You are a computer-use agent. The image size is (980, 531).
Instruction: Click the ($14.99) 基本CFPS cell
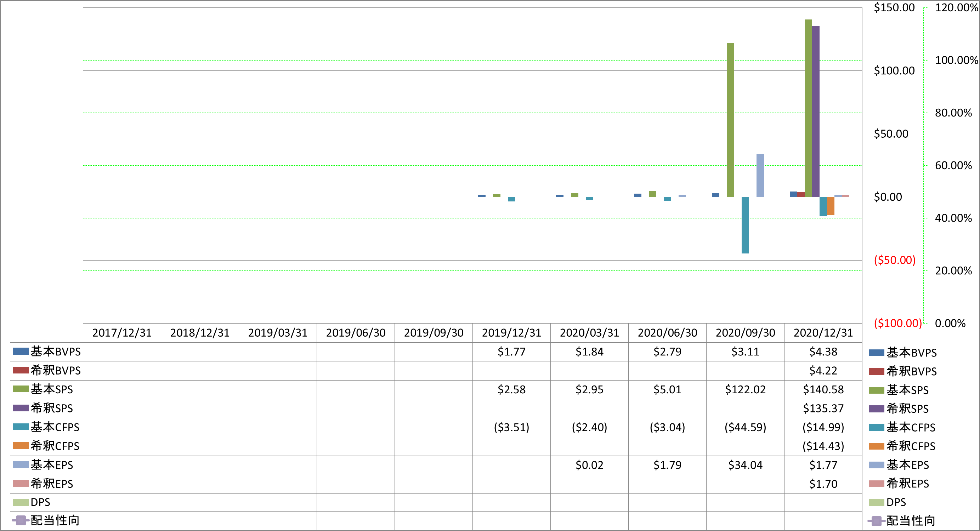[x=823, y=428]
